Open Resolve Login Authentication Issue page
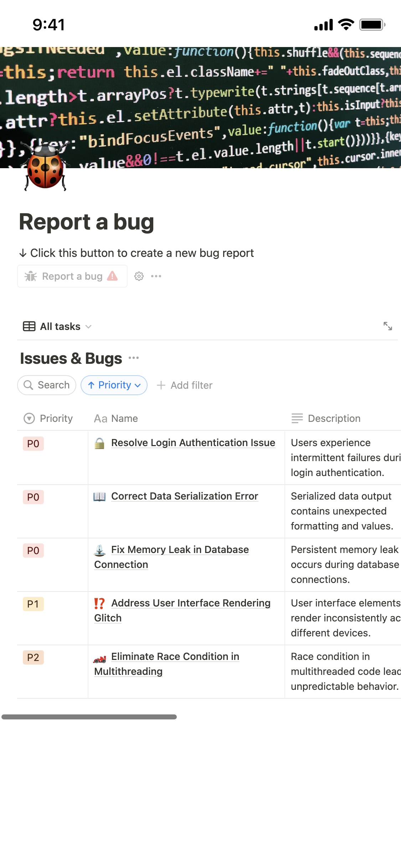This screenshot has height=868, width=401. click(193, 443)
